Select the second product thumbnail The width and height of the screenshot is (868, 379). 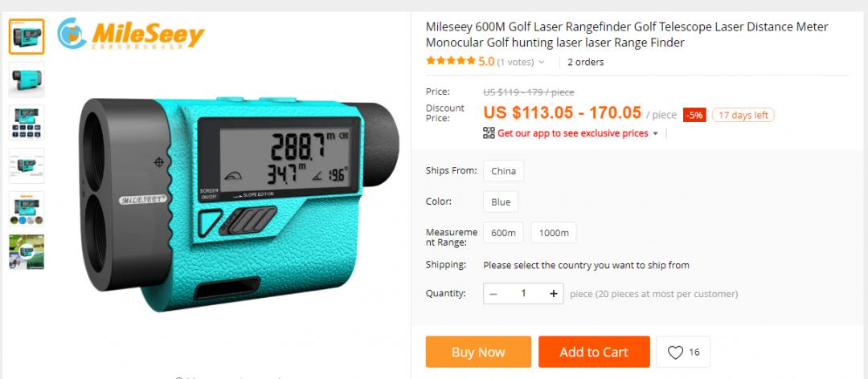[27, 79]
